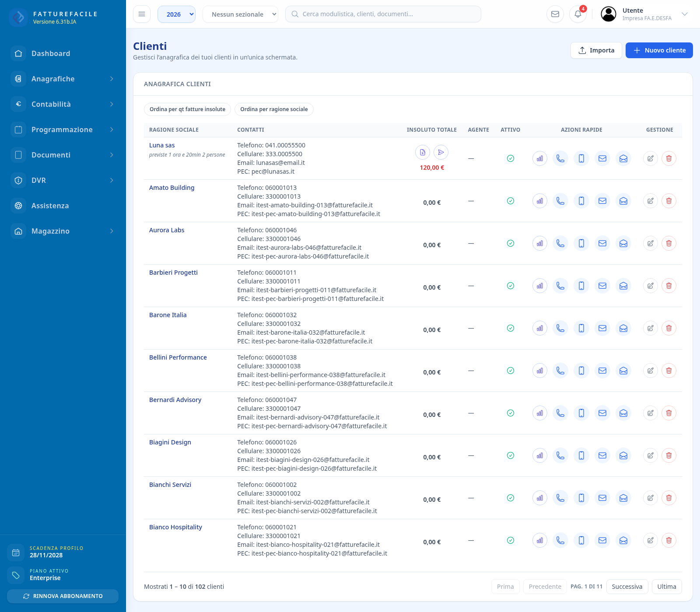
Task: Toggle active status of Biagini Design
Action: pyautogui.click(x=511, y=455)
